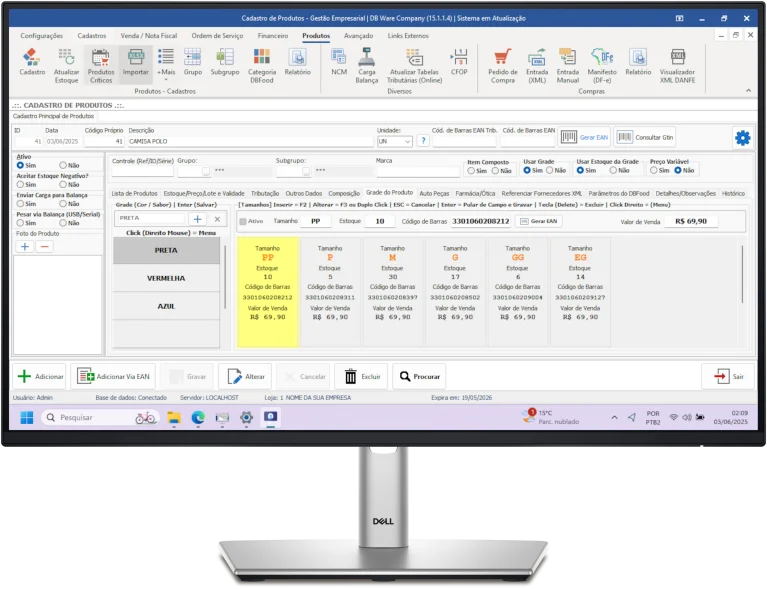The image size is (767, 589).
Task: Open the Financeiro menu tab
Action: (273, 35)
